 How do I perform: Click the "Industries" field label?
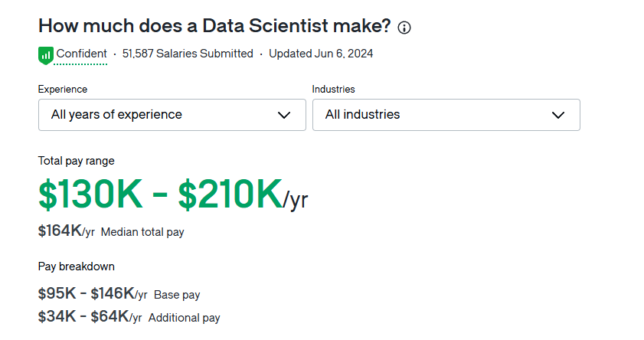(333, 90)
